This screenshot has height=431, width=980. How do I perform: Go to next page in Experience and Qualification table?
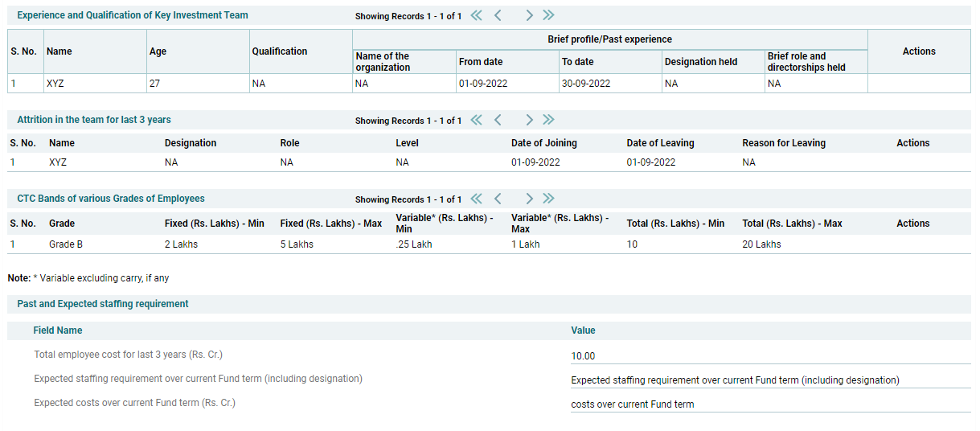point(529,15)
